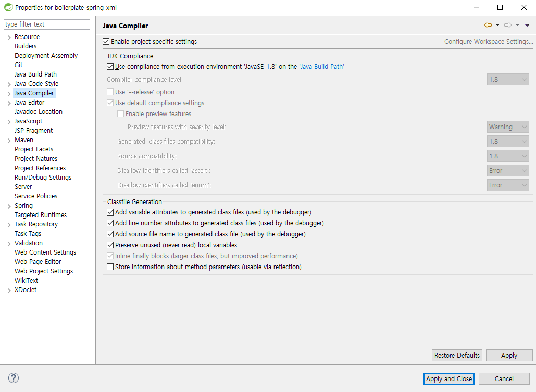The image size is (536, 392).
Task: Select Server properties page
Action: click(x=23, y=187)
